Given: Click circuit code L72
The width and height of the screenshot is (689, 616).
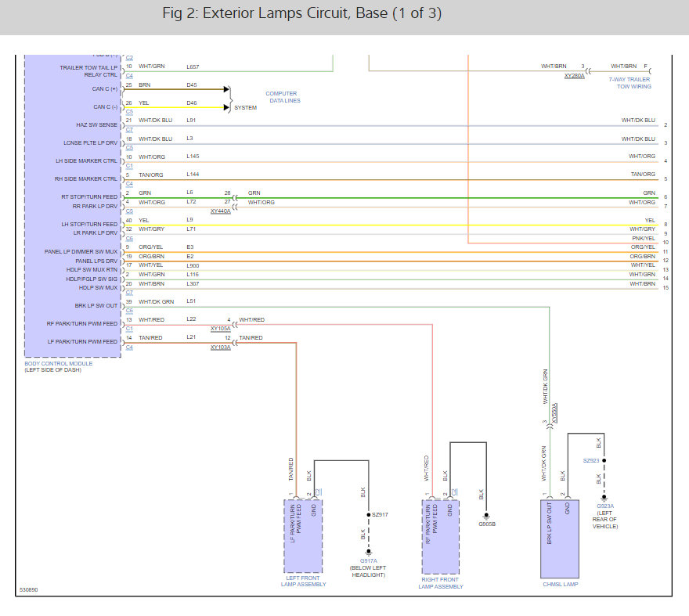Looking at the screenshot, I should pyautogui.click(x=191, y=202).
